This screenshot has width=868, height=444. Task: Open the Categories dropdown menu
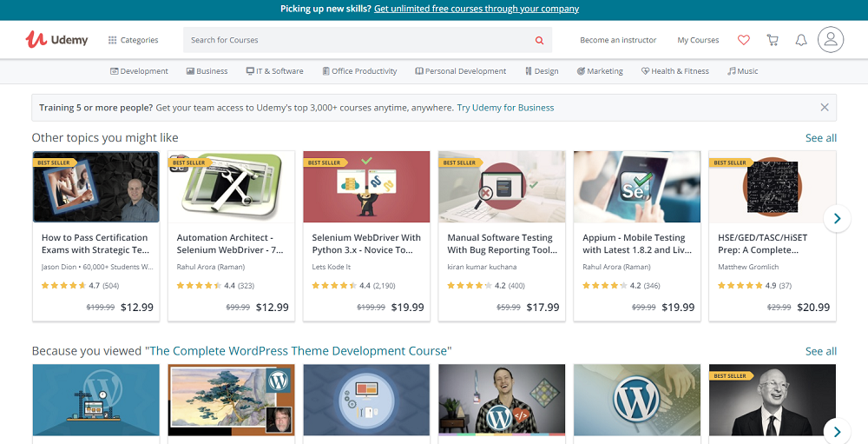point(133,40)
